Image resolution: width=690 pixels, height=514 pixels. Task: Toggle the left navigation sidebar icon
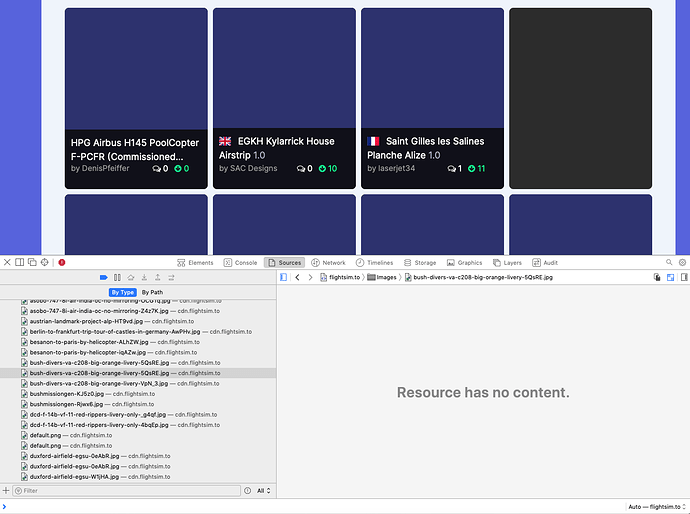(x=283, y=277)
